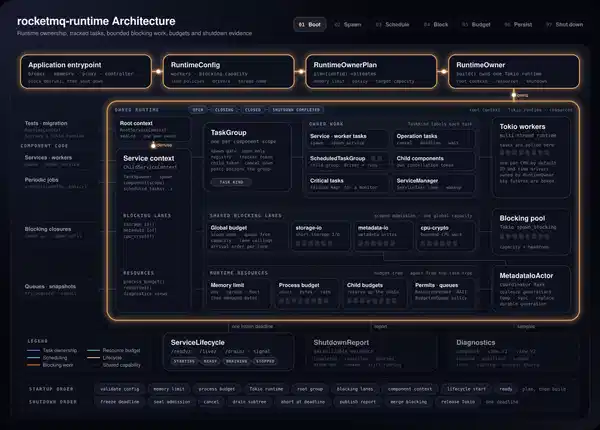Click the Memory limit resource card
This screenshot has height=430, width=600.
[239, 294]
